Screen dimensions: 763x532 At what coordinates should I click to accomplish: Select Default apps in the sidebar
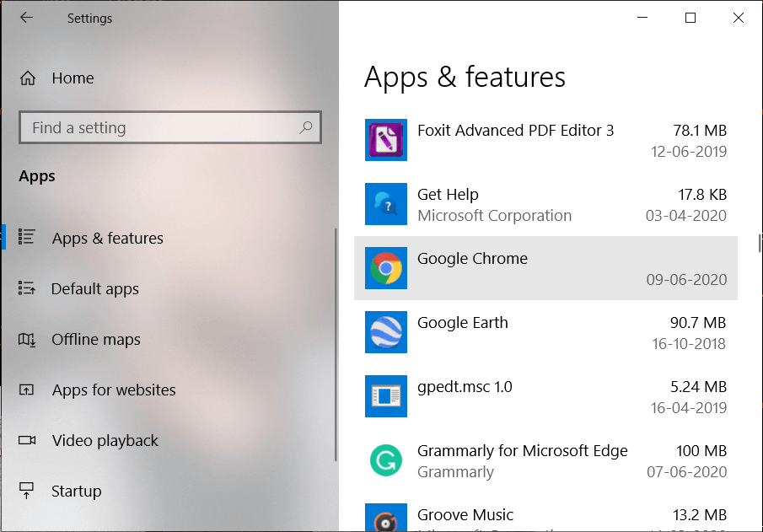pyautogui.click(x=95, y=288)
